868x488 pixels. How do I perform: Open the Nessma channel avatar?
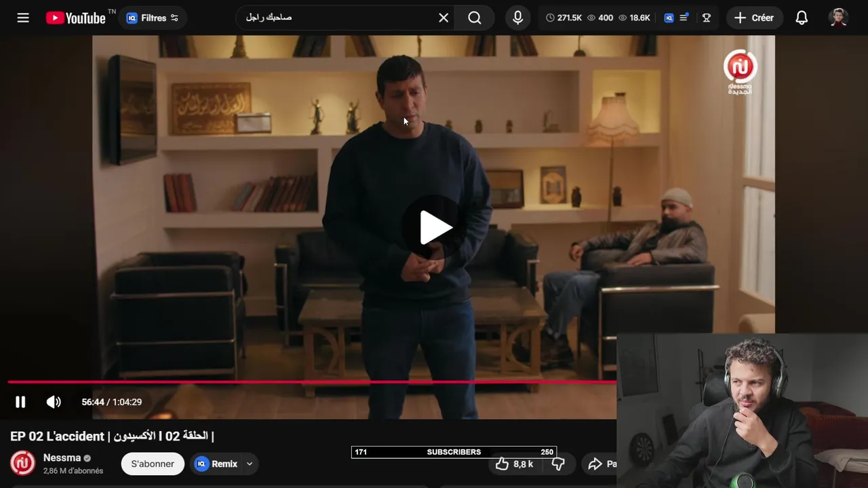(x=22, y=464)
